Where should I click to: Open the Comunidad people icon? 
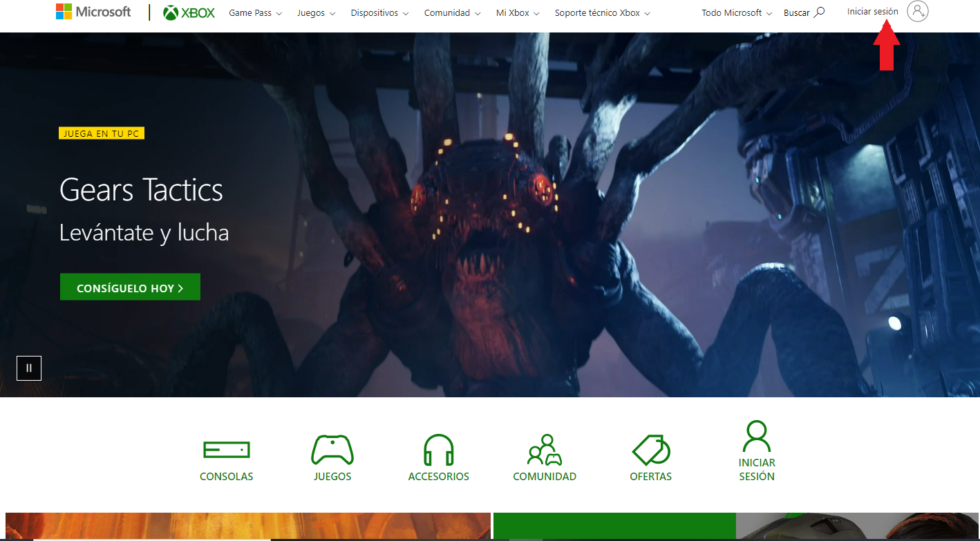point(545,450)
